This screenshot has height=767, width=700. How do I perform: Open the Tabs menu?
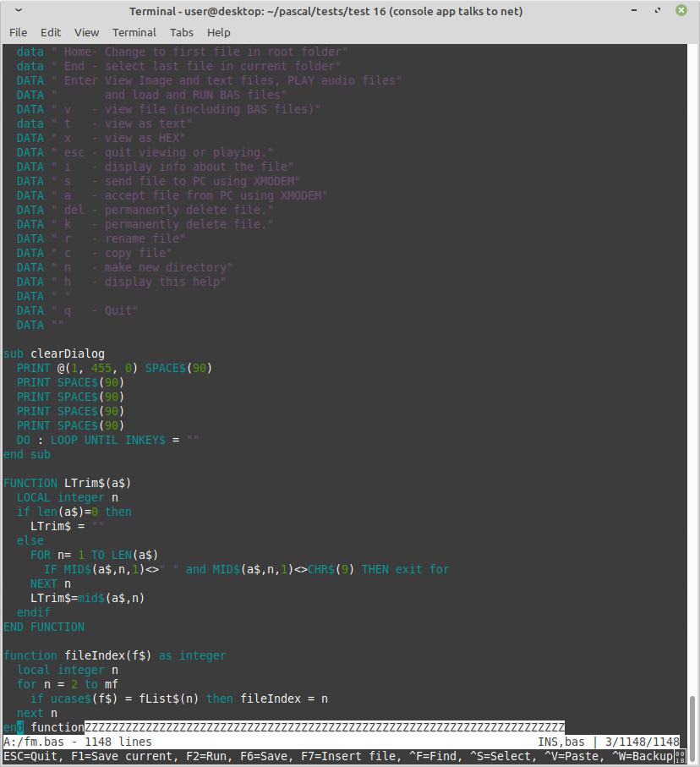pyautogui.click(x=181, y=32)
